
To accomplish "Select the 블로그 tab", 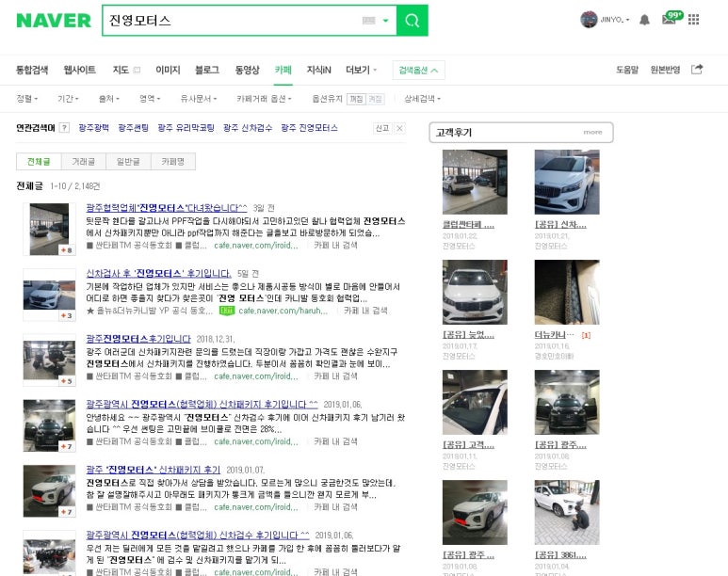I will point(207,70).
